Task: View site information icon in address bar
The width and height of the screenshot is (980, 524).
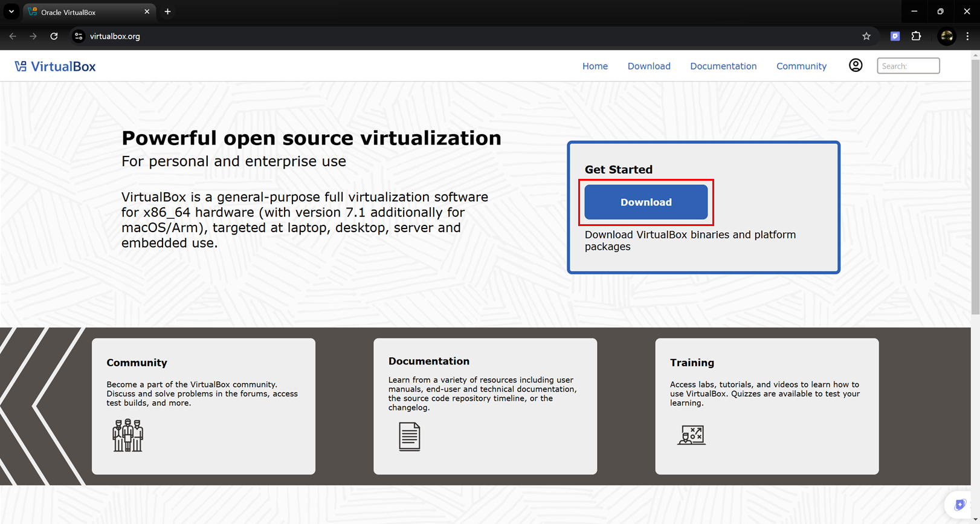Action: click(79, 36)
